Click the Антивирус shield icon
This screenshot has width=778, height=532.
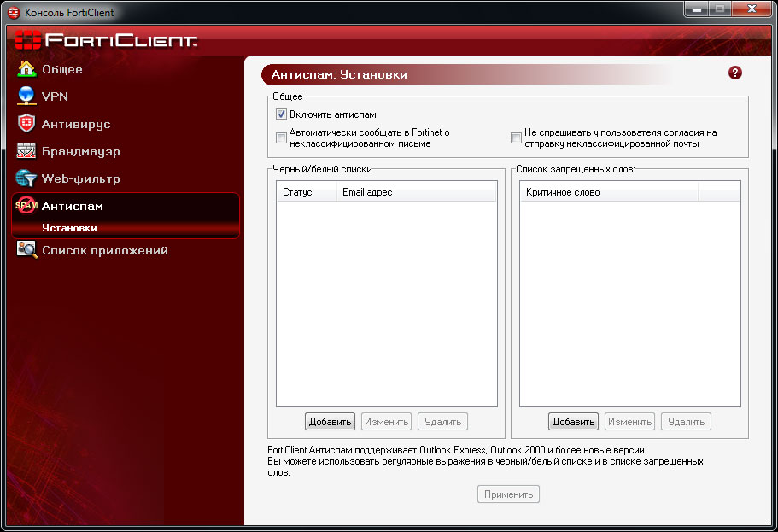pos(26,123)
